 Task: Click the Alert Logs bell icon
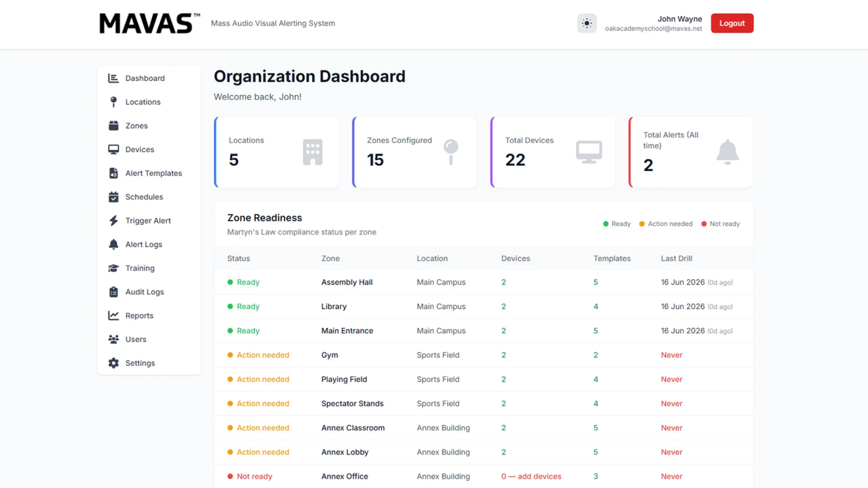[113, 245]
